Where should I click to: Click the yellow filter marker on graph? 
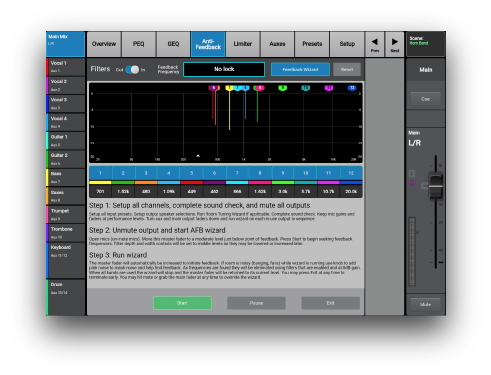point(229,88)
